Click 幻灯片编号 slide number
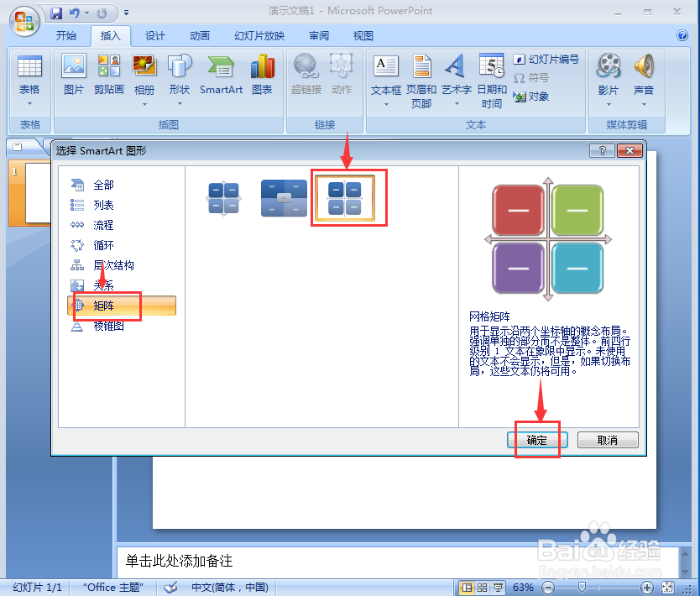 click(546, 60)
